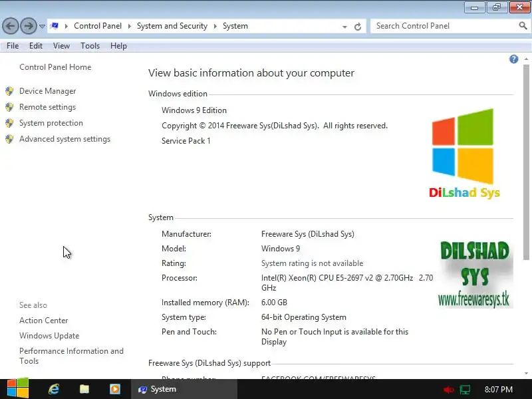Open the Help menu
Image resolution: width=532 pixels, height=399 pixels.
tap(118, 46)
